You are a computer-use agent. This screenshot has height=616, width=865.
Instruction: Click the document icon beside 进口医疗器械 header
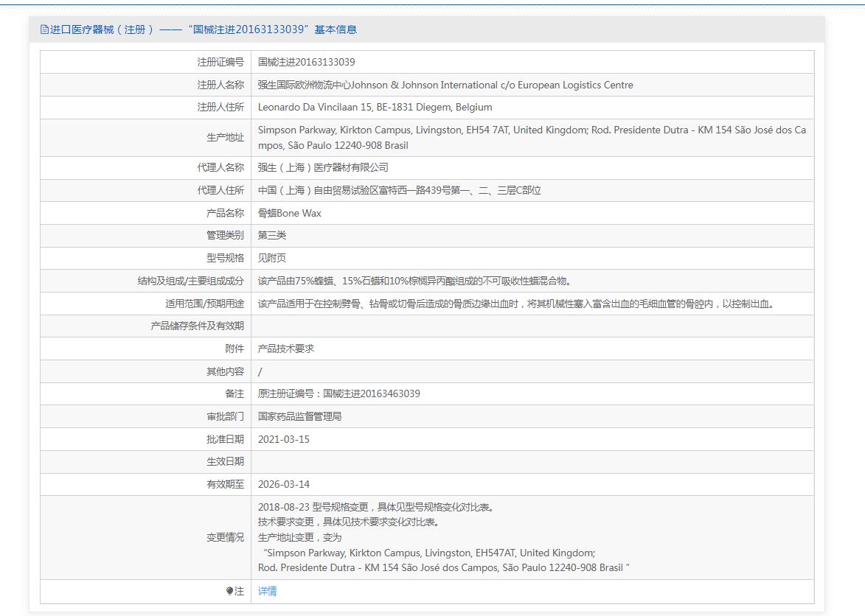45,29
